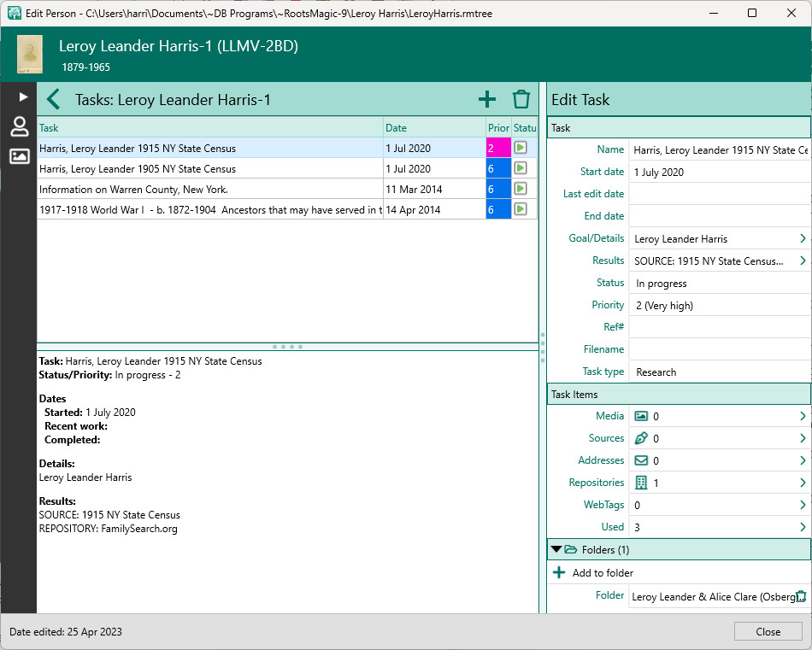Screen dimensions: 812x650
Task: Click the plus icon beside Add to folder
Action: tap(559, 573)
